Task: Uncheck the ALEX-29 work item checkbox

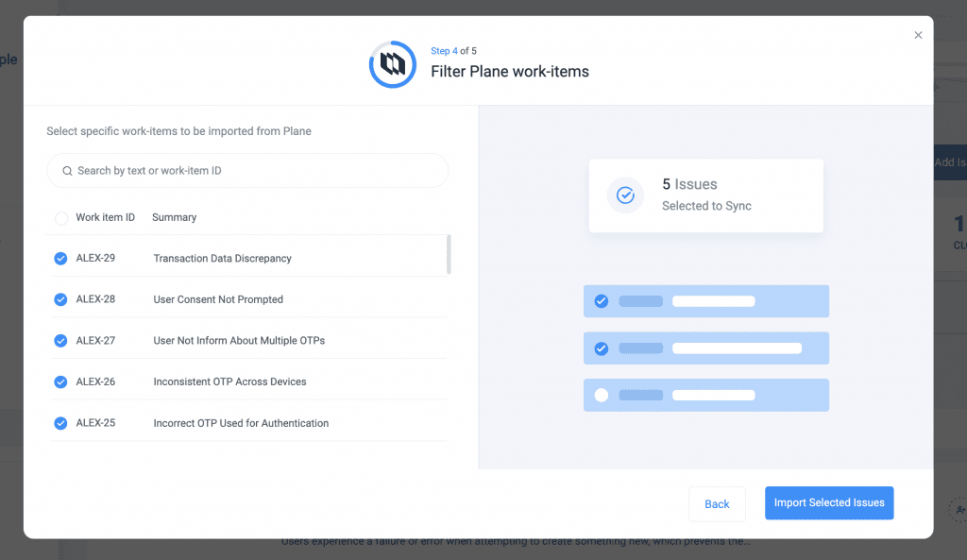Action: [60, 259]
